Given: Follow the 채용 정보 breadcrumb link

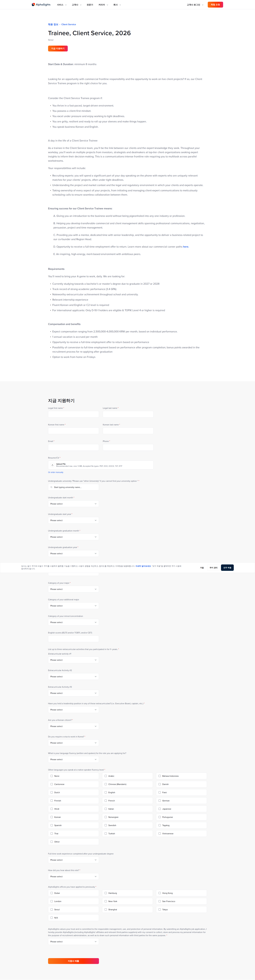Looking at the screenshot, I should [x=53, y=24].
